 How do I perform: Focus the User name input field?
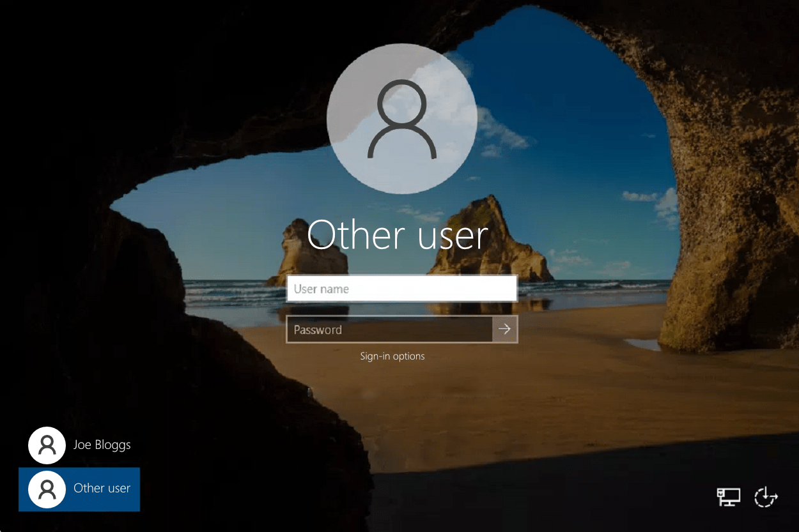pyautogui.click(x=401, y=289)
